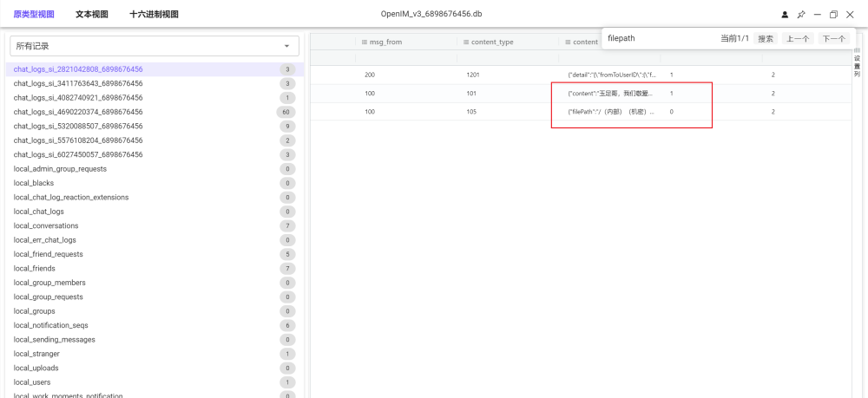
Task: Open the local_conversations table
Action: pyautogui.click(x=46, y=225)
